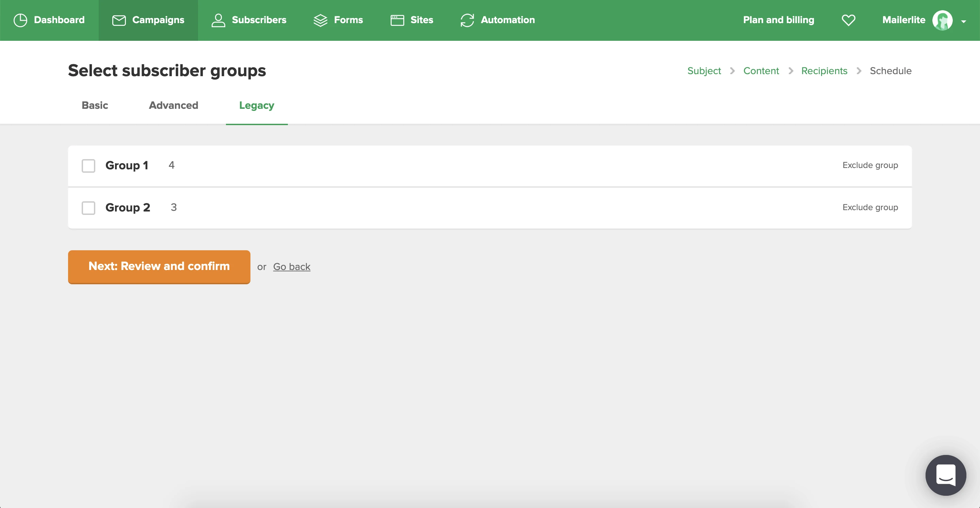Select the Legacy tab
Screen dimensions: 980x508
257,105
